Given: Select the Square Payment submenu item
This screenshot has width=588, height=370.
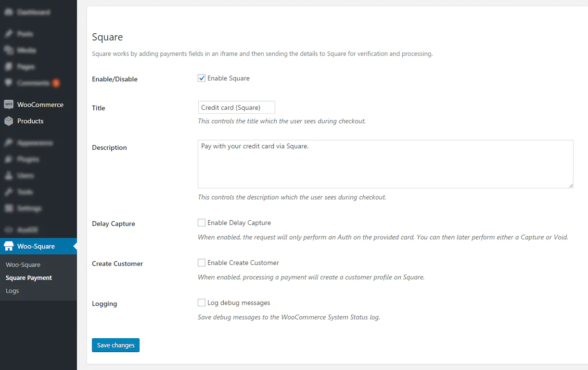Looking at the screenshot, I should [x=29, y=278].
